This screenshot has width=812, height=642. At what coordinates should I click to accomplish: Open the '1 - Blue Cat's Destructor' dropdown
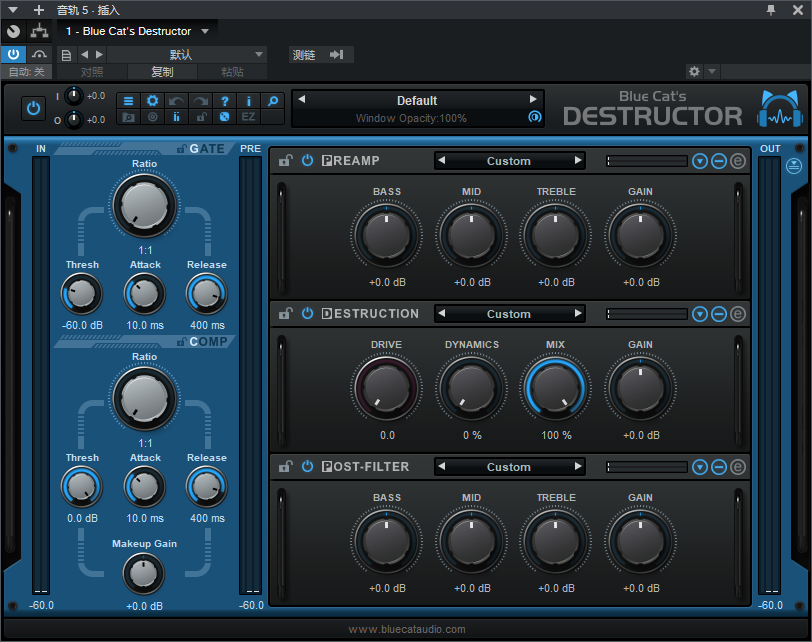coord(138,31)
